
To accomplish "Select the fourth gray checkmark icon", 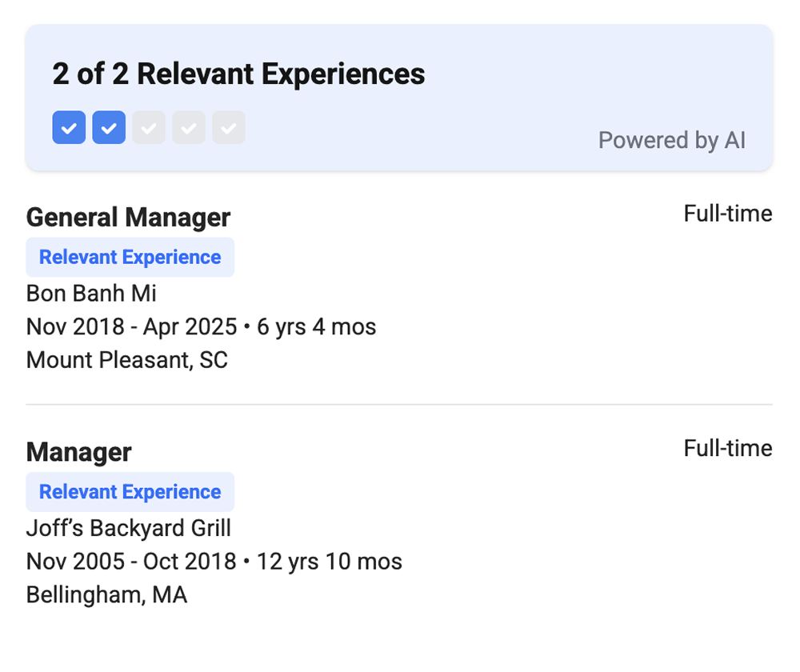I will [x=189, y=127].
